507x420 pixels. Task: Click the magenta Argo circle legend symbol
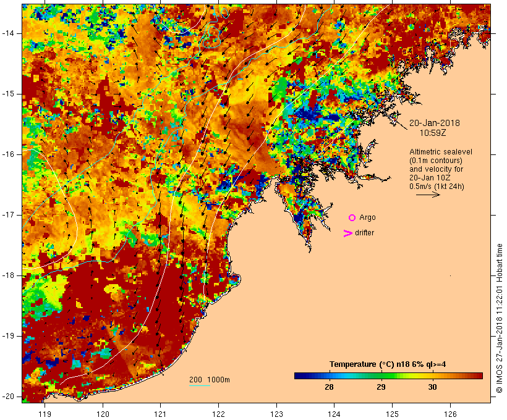point(352,218)
